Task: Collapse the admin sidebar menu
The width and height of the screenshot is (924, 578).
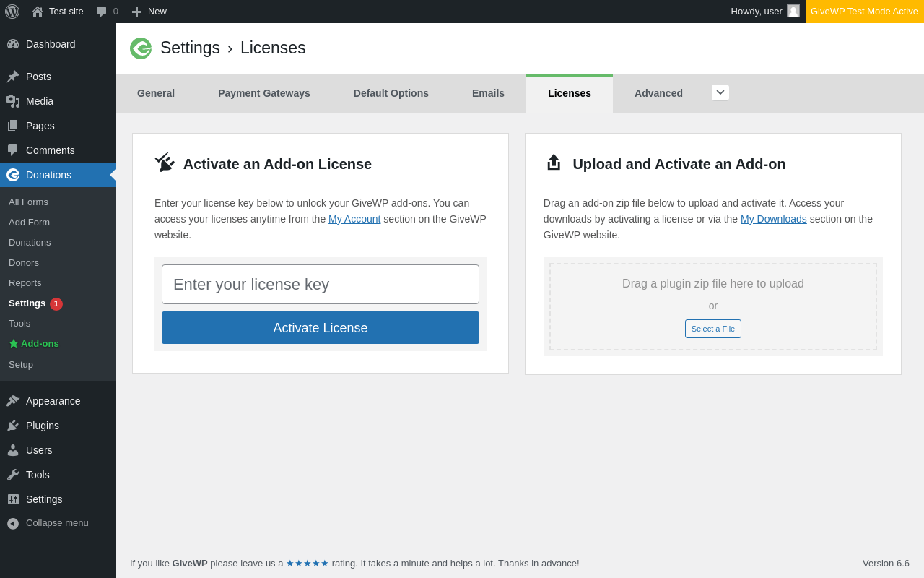Action: click(x=48, y=523)
